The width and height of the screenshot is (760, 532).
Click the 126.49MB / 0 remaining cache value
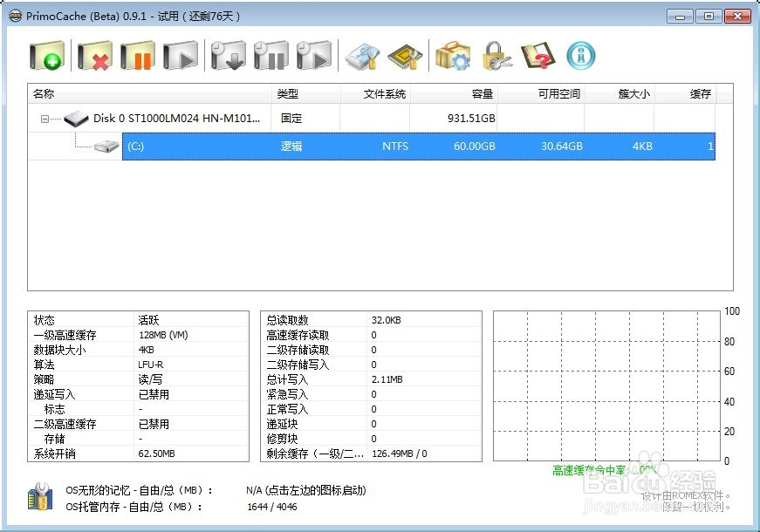400,454
